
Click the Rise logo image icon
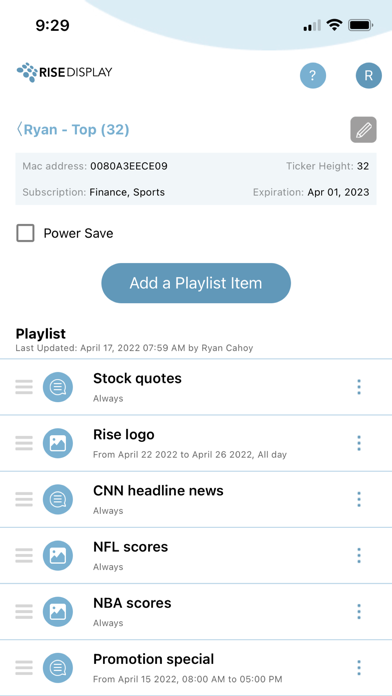[x=58, y=443]
